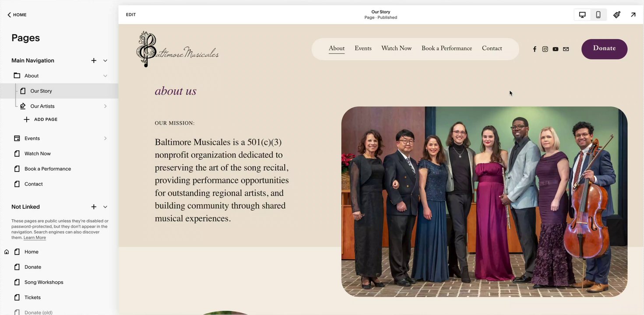Add a page to Main Navigation
644x315 pixels.
(x=94, y=60)
